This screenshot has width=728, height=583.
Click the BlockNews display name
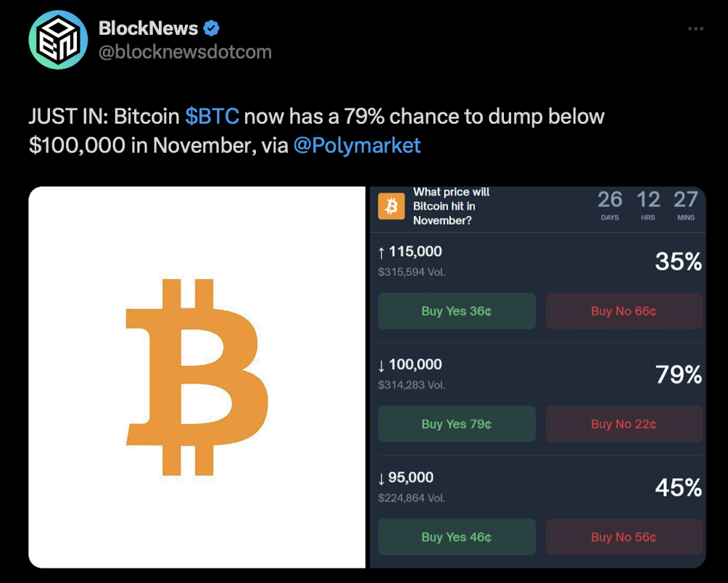148,29
